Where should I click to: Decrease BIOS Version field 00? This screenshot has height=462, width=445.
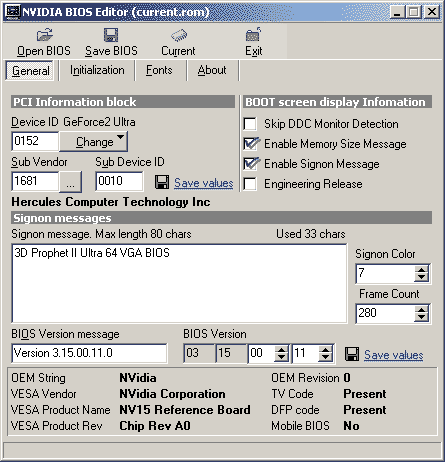[x=282, y=357]
